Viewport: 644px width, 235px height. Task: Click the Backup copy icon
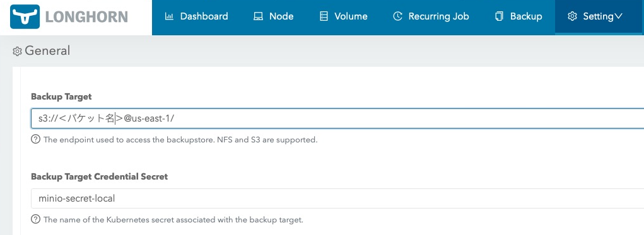pos(499,16)
